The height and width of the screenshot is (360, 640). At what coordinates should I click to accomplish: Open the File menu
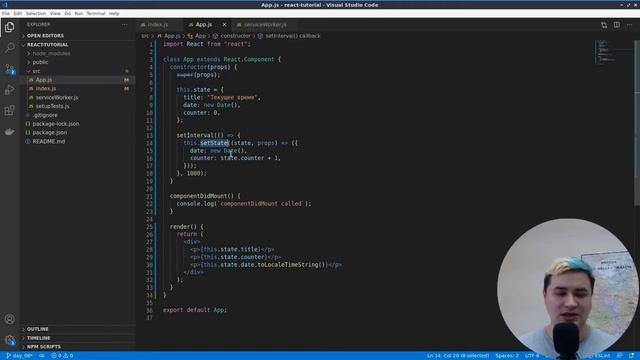[x=6, y=13]
